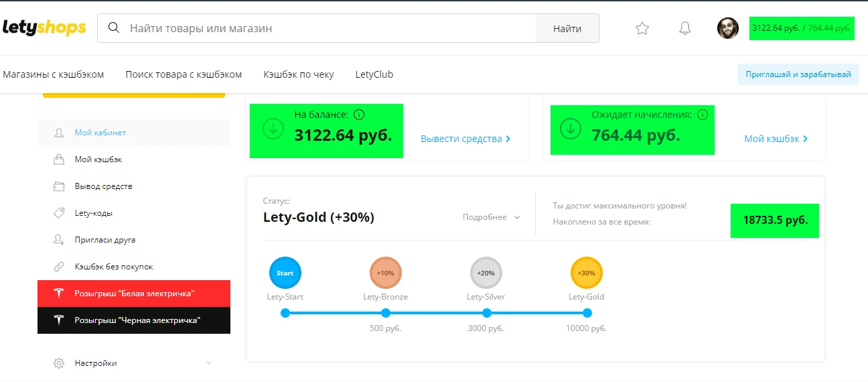Click the 500 руб. progress point
This screenshot has width=868, height=382.
point(386,313)
